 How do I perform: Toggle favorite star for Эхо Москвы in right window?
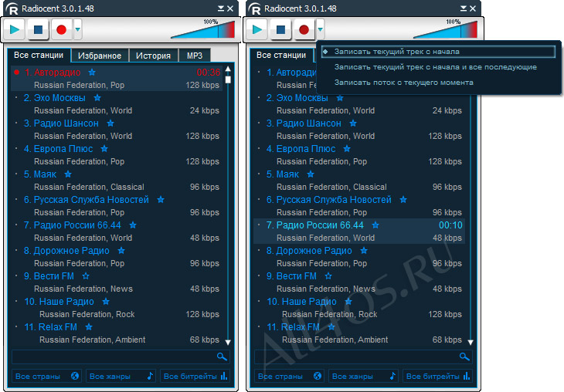340,98
